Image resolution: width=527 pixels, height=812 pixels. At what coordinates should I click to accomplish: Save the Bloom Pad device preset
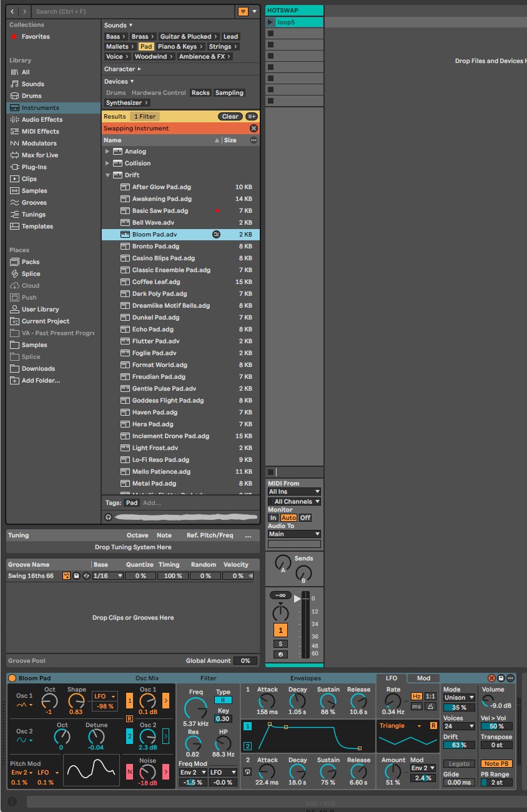pyautogui.click(x=501, y=678)
